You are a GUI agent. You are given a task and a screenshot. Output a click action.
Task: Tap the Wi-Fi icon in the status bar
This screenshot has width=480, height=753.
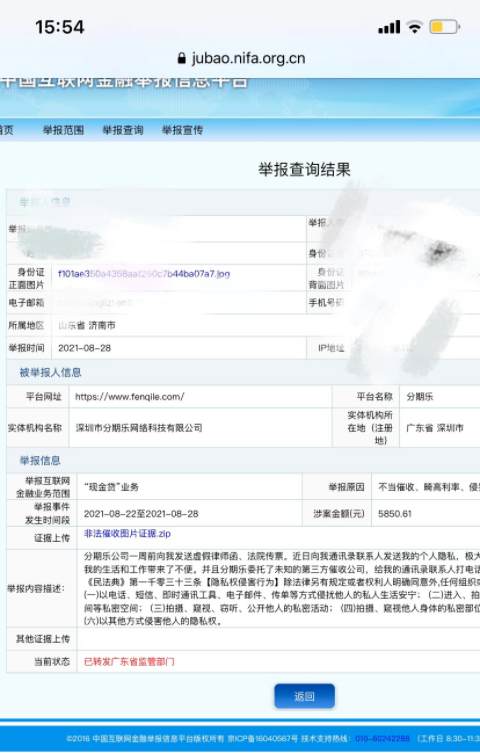point(414,27)
